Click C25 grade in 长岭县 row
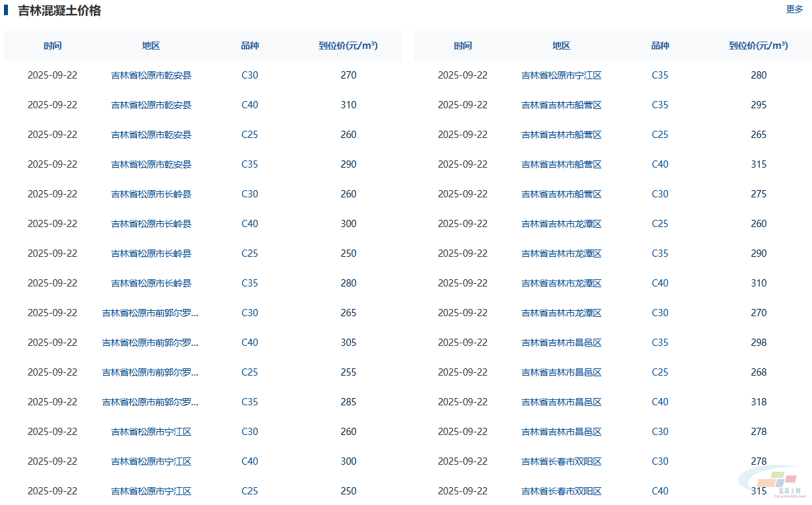This screenshot has width=812, height=505. pyautogui.click(x=250, y=253)
